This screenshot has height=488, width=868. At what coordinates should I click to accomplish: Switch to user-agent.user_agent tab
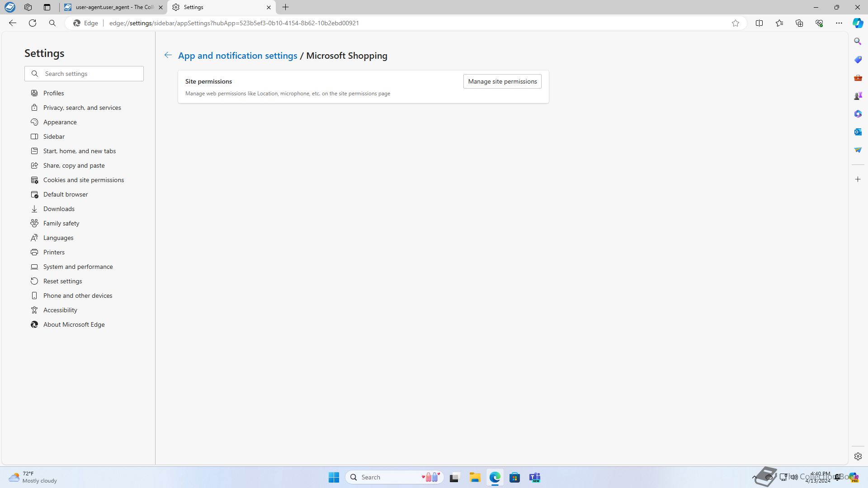pyautogui.click(x=113, y=7)
